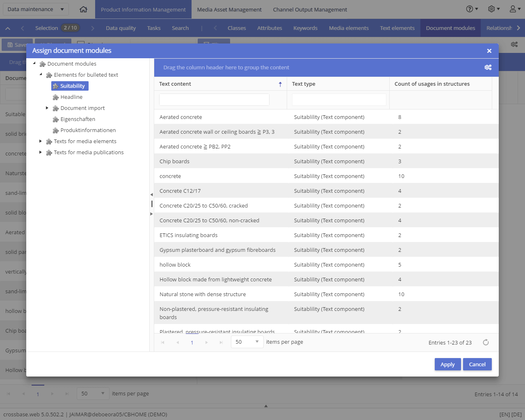Open the Data maintenance dropdown
The height and width of the screenshot is (420, 525).
pyautogui.click(x=35, y=9)
